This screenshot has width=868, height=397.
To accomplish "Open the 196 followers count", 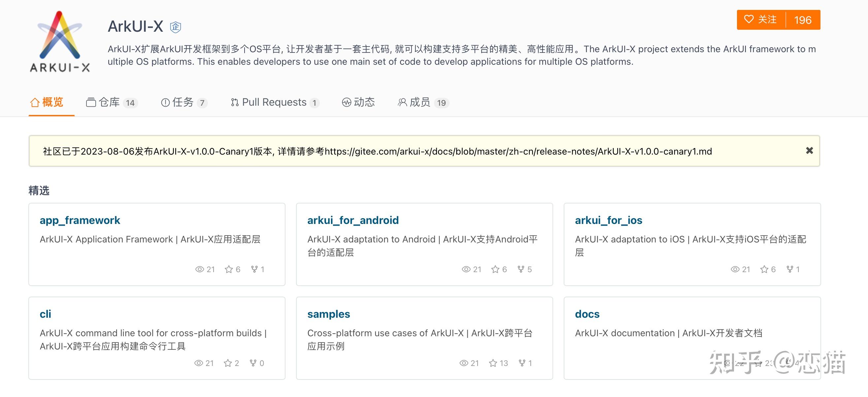I will (x=803, y=20).
